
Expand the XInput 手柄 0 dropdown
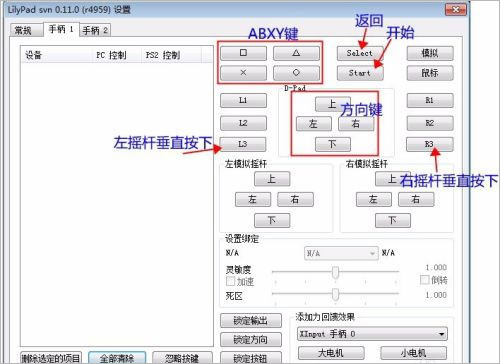pos(372,334)
